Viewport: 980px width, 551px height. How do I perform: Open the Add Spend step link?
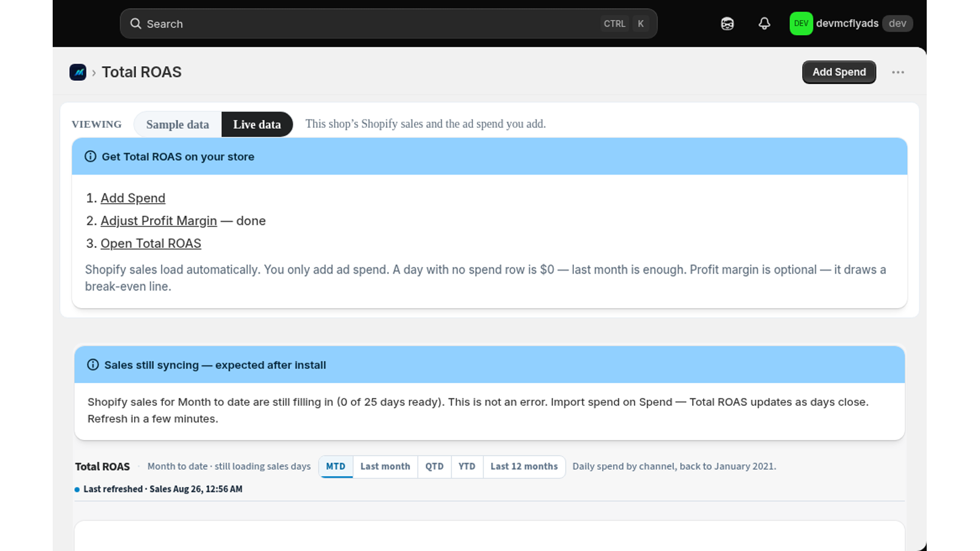coord(133,198)
